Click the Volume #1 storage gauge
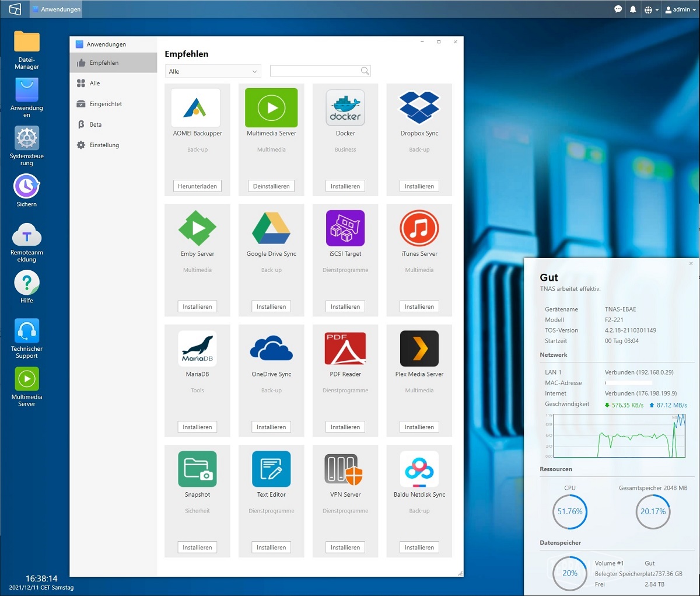The height and width of the screenshot is (596, 700). tap(570, 573)
